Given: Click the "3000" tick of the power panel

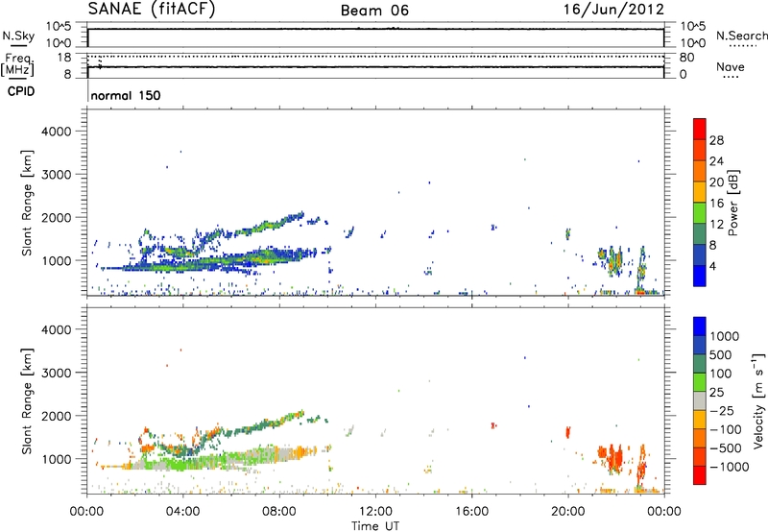Looking at the screenshot, I should [57, 175].
